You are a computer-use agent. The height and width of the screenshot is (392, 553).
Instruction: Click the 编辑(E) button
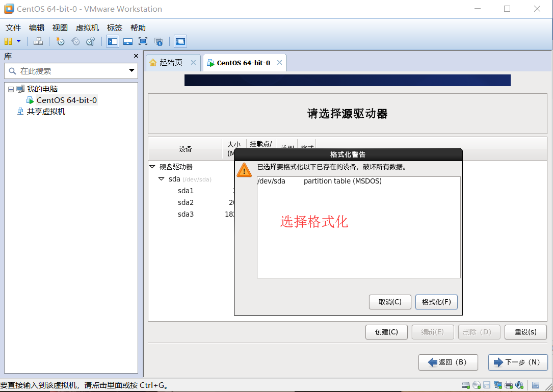point(433,332)
